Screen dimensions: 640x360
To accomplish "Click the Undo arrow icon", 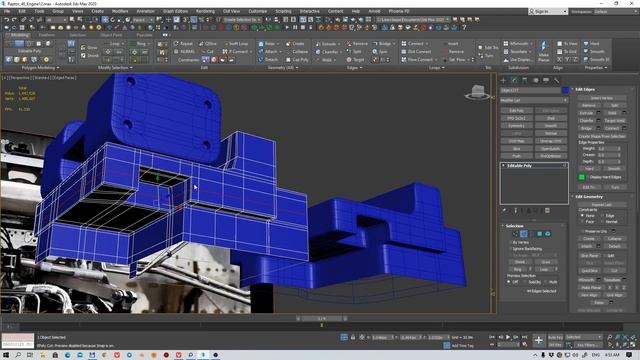I will tap(7, 20).
